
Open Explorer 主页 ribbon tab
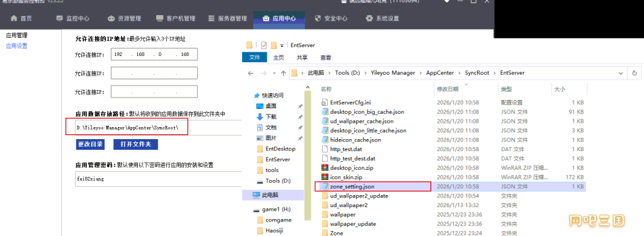279,57
